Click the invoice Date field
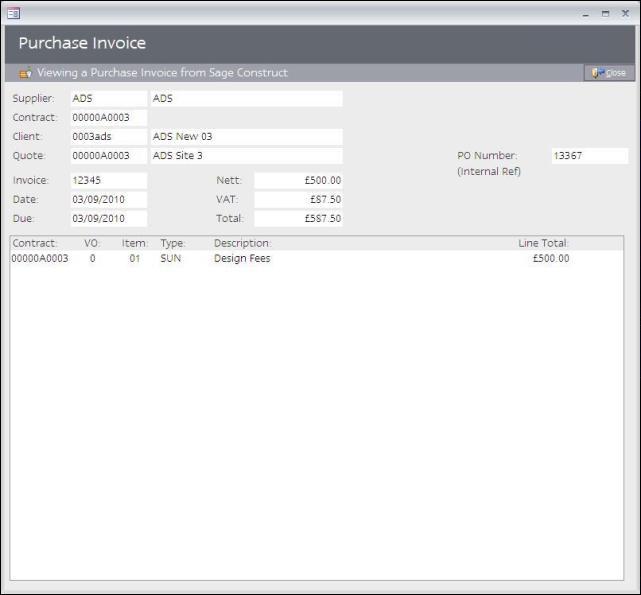Image resolution: width=641 pixels, height=595 pixels. 108,200
